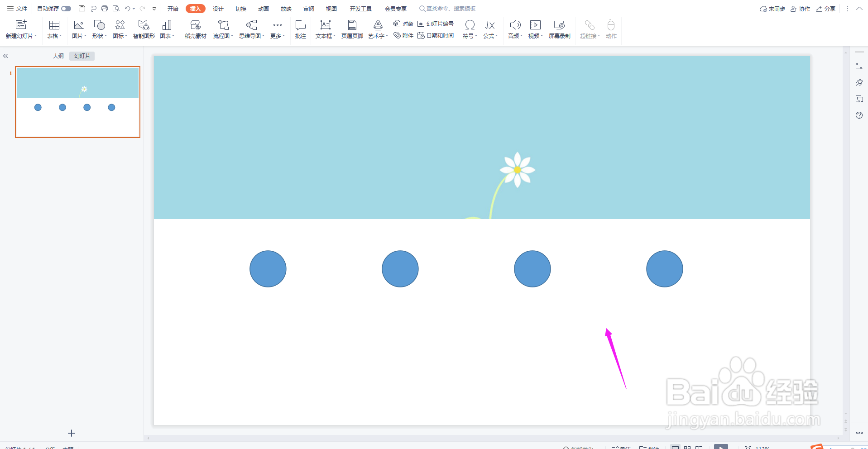868x449 pixels.
Task: Collapse the ribbon with the up chevron
Action: pos(859,9)
